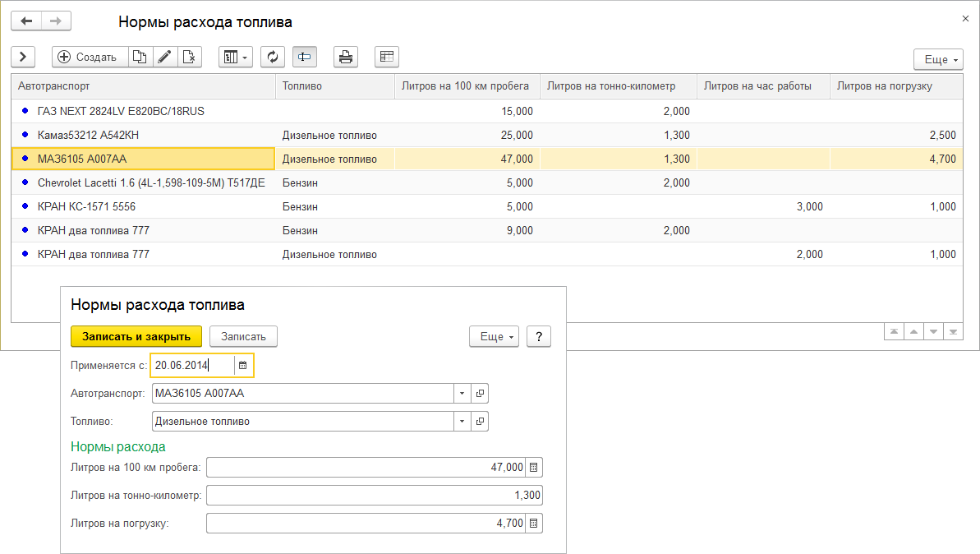Open the calculator for Литров на 100 км пробега
980x554 pixels.
[x=534, y=468]
